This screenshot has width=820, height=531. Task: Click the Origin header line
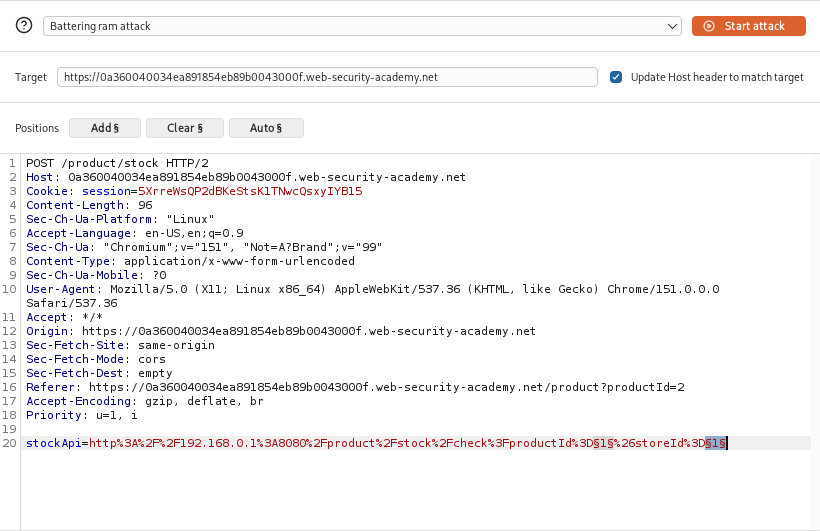click(x=281, y=331)
